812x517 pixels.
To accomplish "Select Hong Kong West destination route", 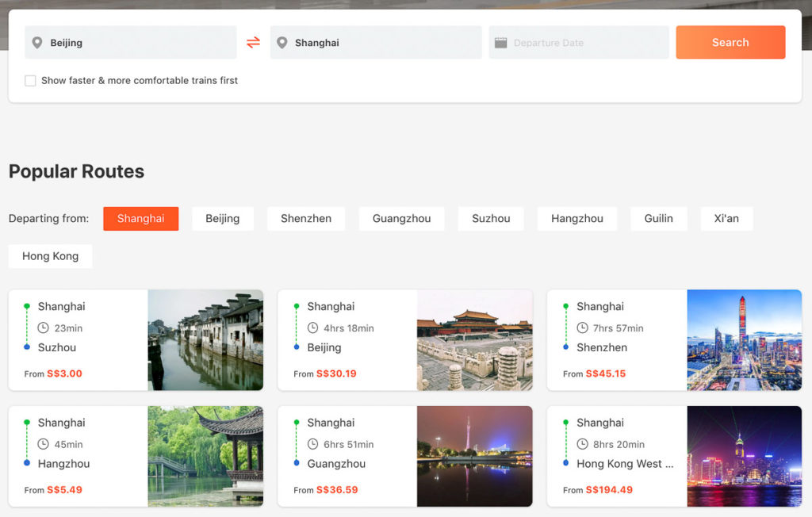I will (625, 464).
